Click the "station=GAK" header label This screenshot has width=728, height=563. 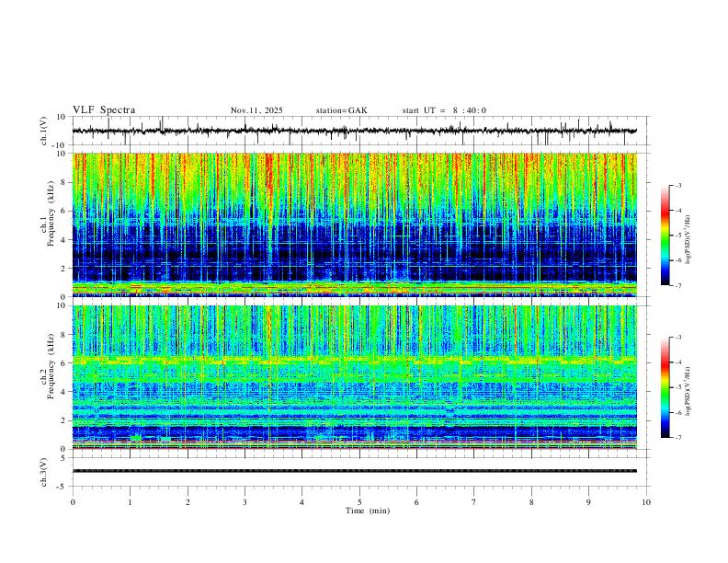pos(342,110)
